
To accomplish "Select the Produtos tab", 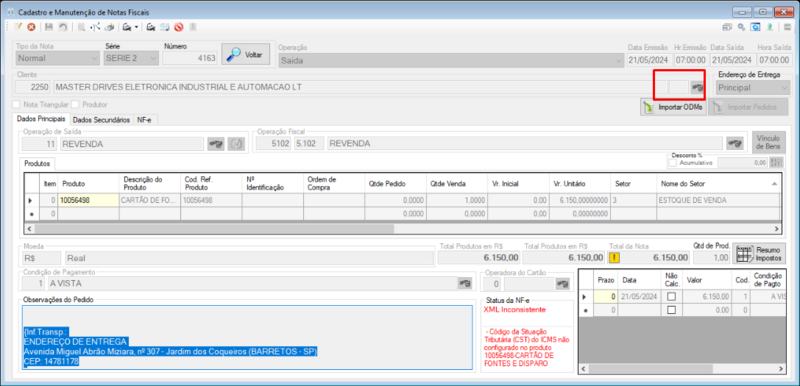I will 38,164.
